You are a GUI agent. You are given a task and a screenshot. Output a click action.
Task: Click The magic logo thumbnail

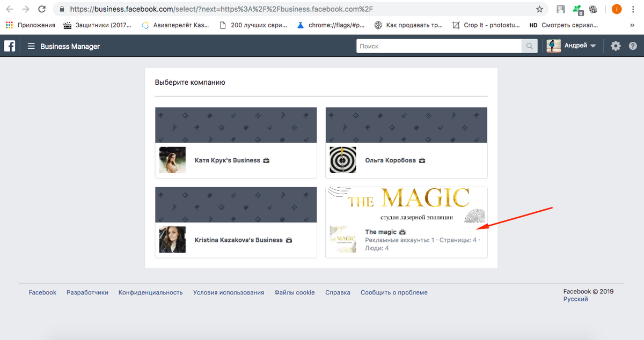pos(342,240)
